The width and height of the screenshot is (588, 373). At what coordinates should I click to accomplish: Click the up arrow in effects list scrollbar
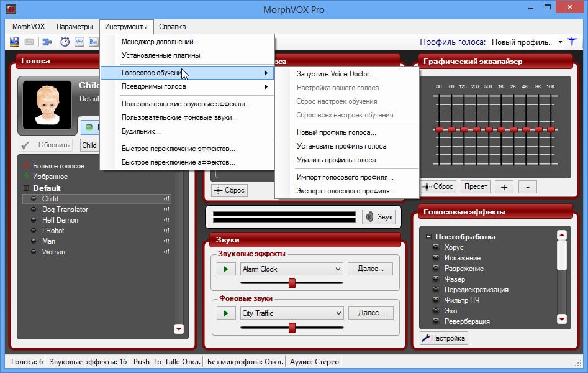point(561,235)
